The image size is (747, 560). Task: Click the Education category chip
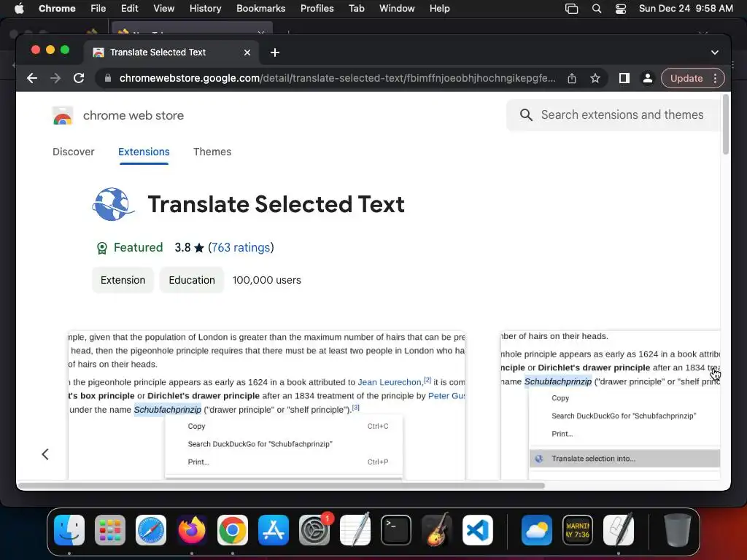(192, 280)
